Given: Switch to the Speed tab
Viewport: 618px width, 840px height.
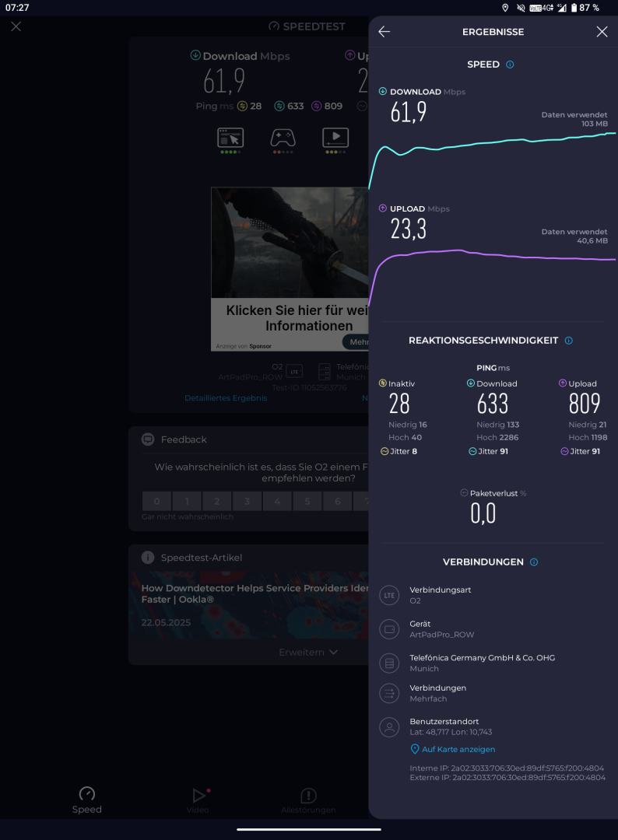Looking at the screenshot, I should (87, 800).
